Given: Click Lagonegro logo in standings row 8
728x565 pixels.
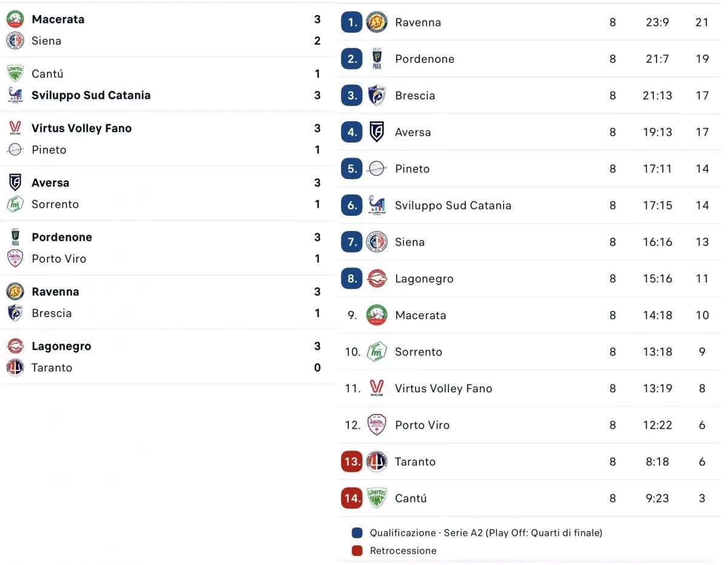Looking at the screenshot, I should pyautogui.click(x=377, y=279).
